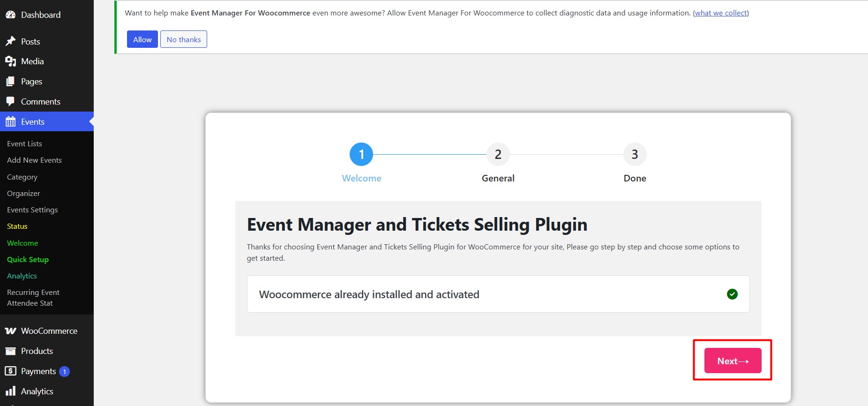Open the green Analytics submenu item

tap(22, 276)
